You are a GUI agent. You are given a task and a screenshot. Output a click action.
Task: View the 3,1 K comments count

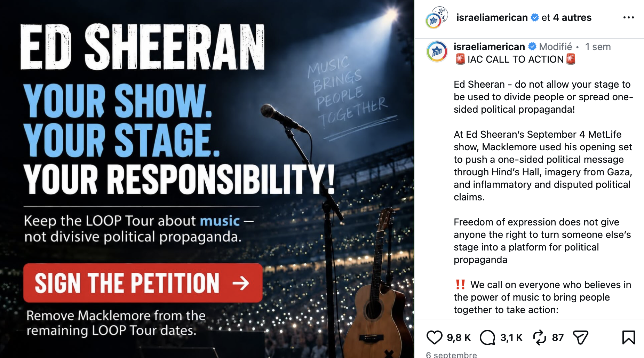pos(511,337)
